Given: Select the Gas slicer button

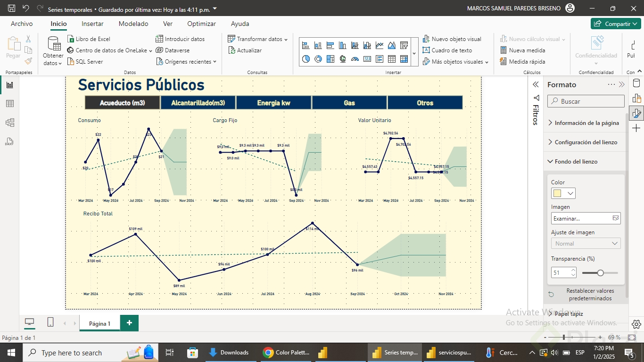Looking at the screenshot, I should (x=349, y=103).
